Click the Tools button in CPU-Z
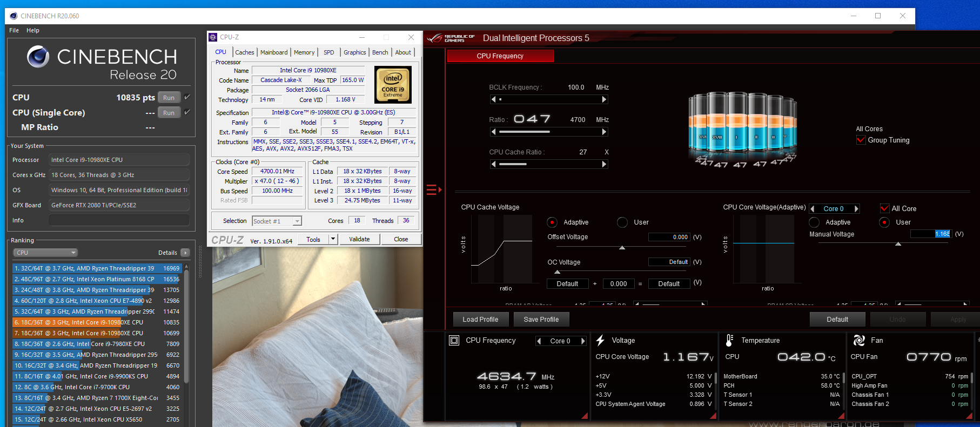 [x=313, y=239]
